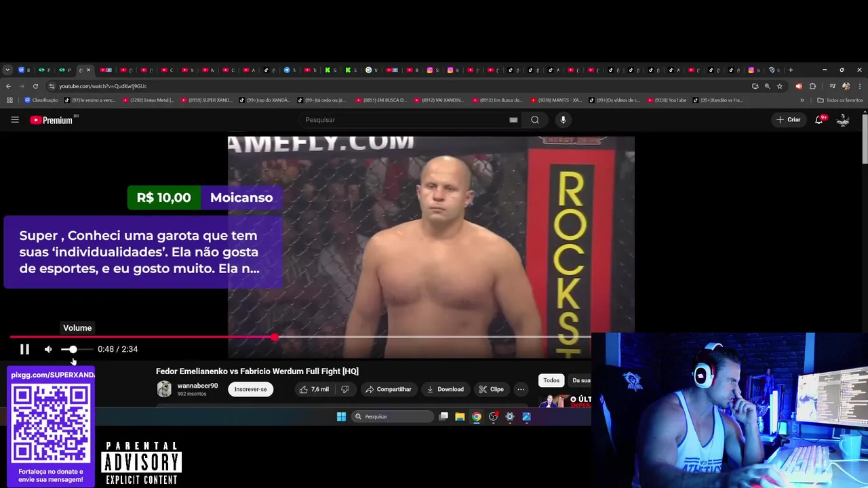Adjust the volume slider knob
Viewport: 868px width, 488px height.
point(73,349)
